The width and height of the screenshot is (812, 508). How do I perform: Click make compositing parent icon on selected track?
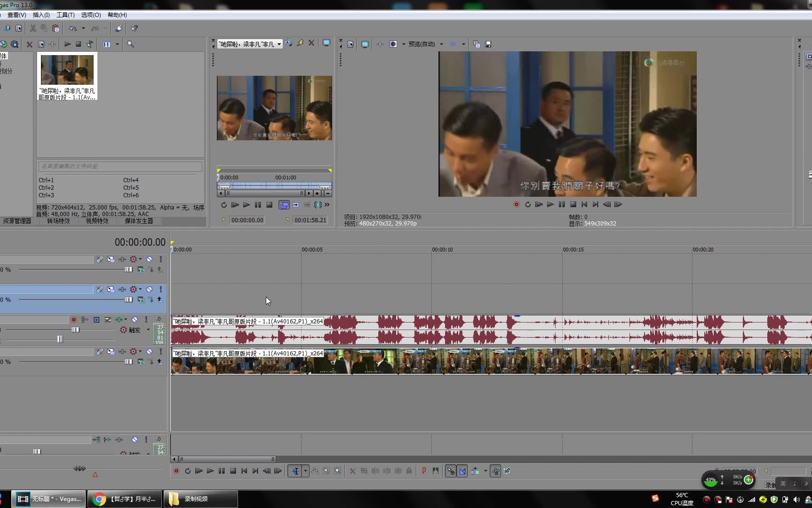[160, 300]
